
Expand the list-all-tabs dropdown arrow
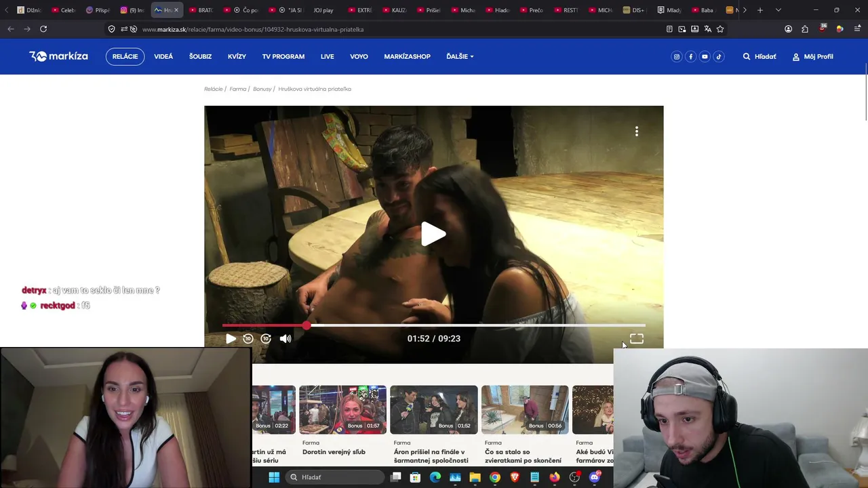pyautogui.click(x=778, y=10)
